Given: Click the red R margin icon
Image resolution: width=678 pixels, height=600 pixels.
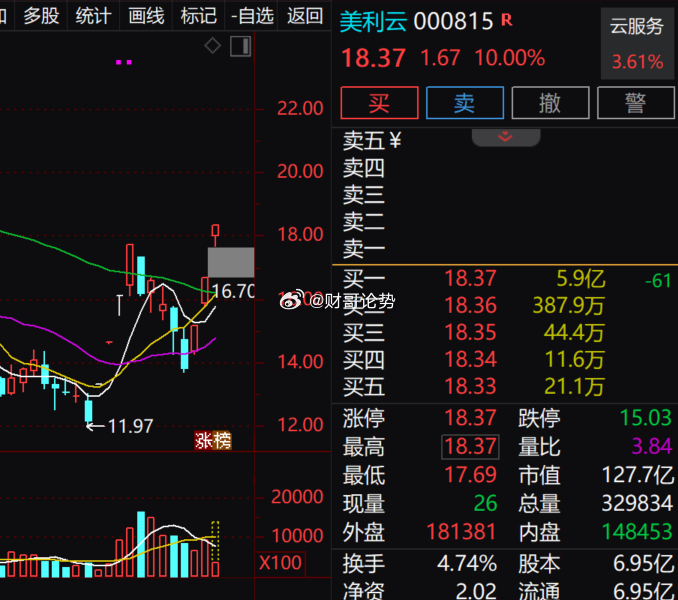Looking at the screenshot, I should [507, 19].
